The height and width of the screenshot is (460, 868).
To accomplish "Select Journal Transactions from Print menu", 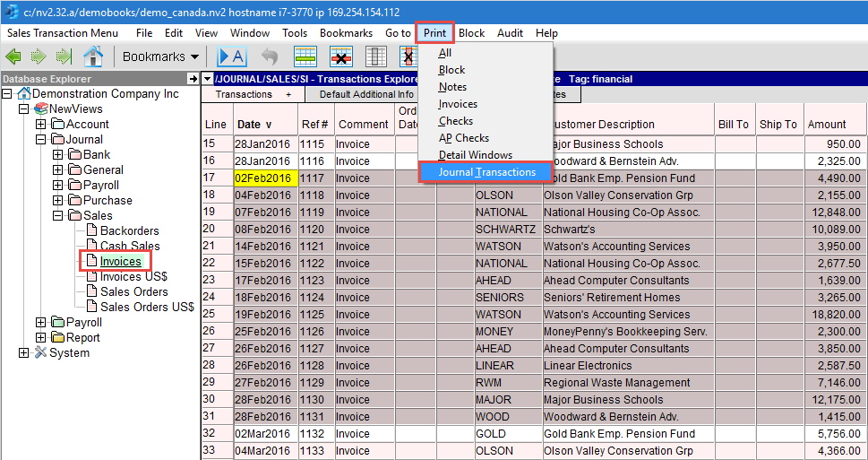I will coord(486,172).
